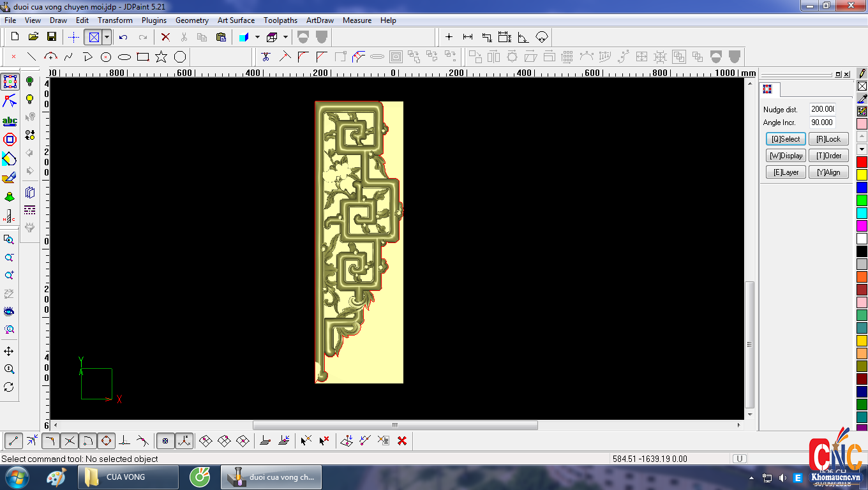Choose the ellipse drawing tool
The width and height of the screenshot is (868, 490).
pos(124,57)
